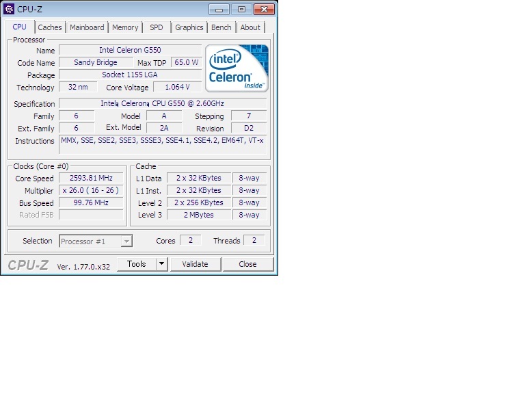Close the CPU-Z window via title bar X
The height and width of the screenshot is (420, 525).
tap(264, 10)
